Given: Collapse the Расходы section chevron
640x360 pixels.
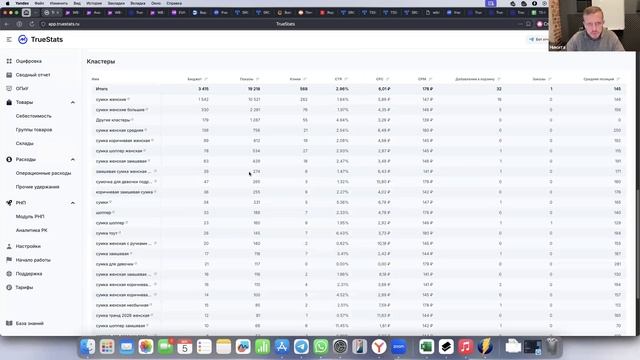Looking at the screenshot, I should coord(73,160).
